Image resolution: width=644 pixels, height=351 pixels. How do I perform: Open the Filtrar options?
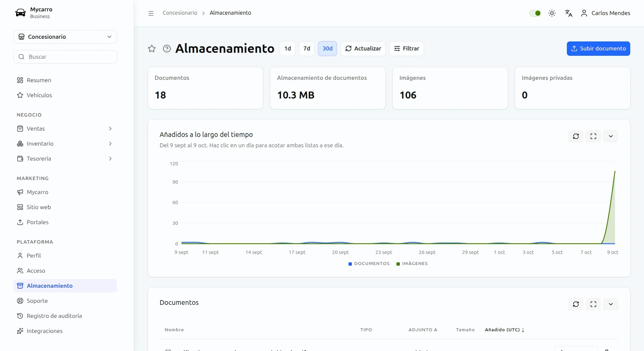[x=406, y=49]
